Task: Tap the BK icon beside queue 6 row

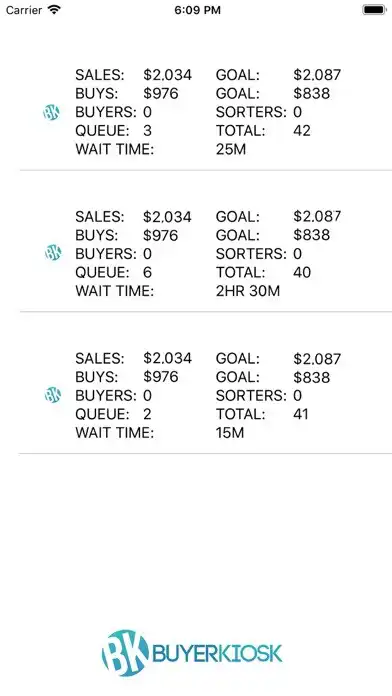Action: point(53,253)
